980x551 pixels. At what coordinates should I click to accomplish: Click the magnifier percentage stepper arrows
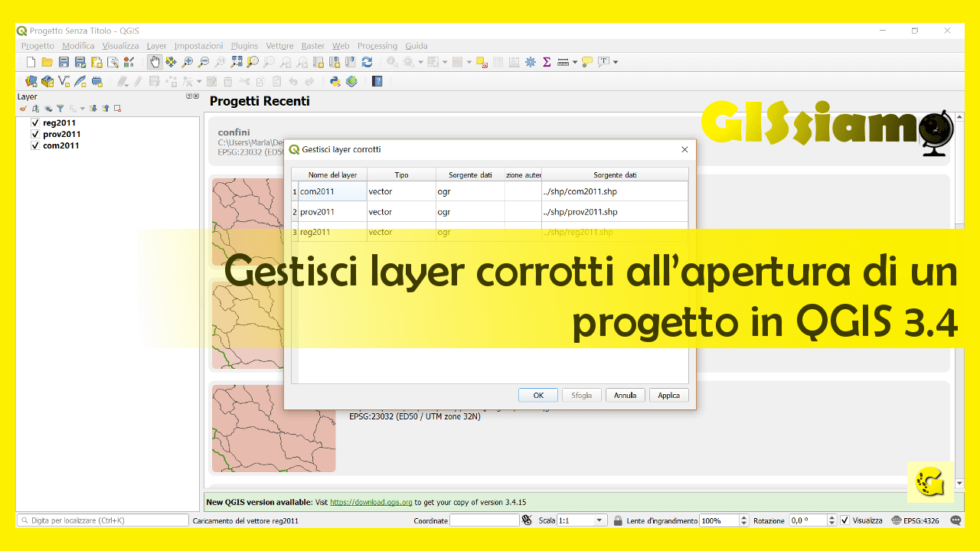[x=743, y=520]
